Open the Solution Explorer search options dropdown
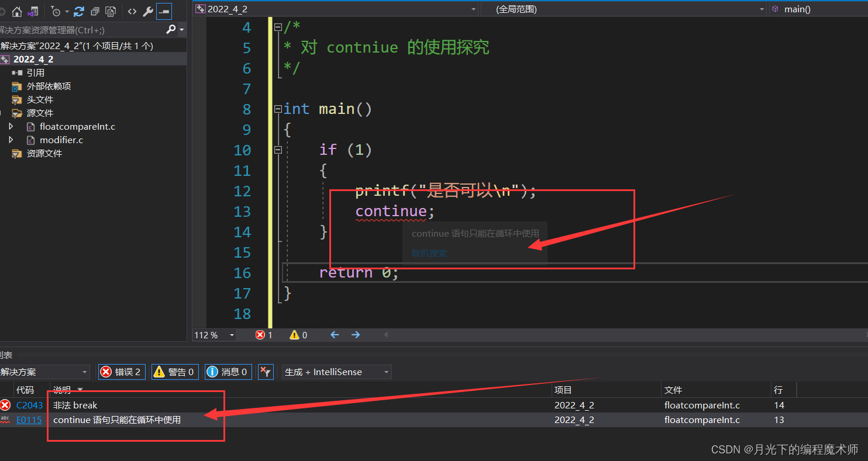868x461 pixels. pyautogui.click(x=181, y=30)
